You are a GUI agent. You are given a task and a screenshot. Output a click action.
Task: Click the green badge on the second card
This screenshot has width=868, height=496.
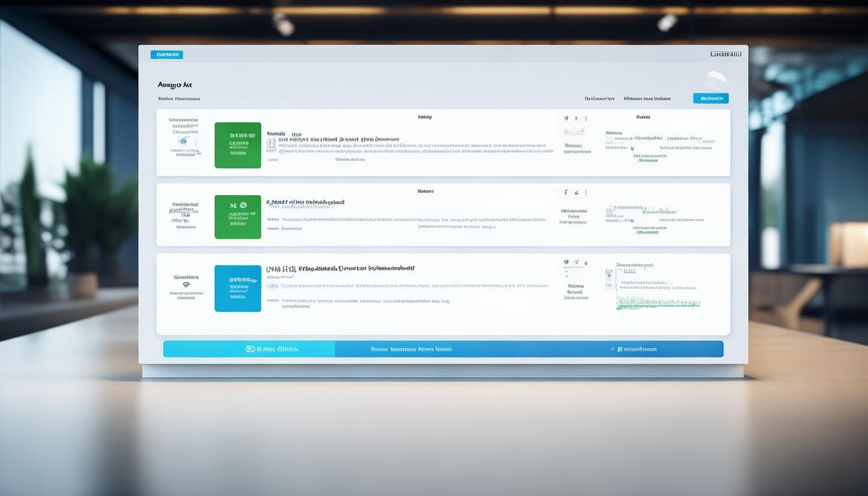click(x=238, y=217)
